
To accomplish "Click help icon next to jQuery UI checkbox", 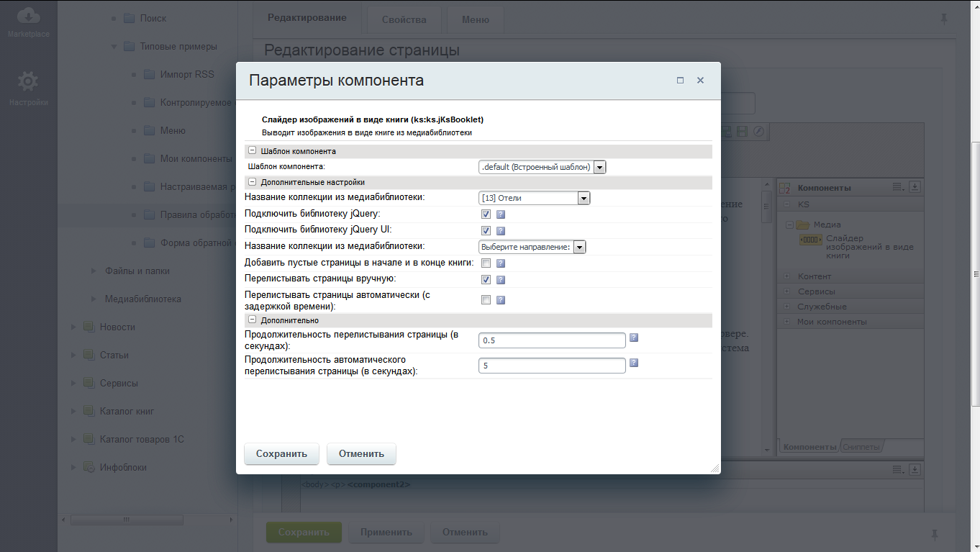I will 501,231.
